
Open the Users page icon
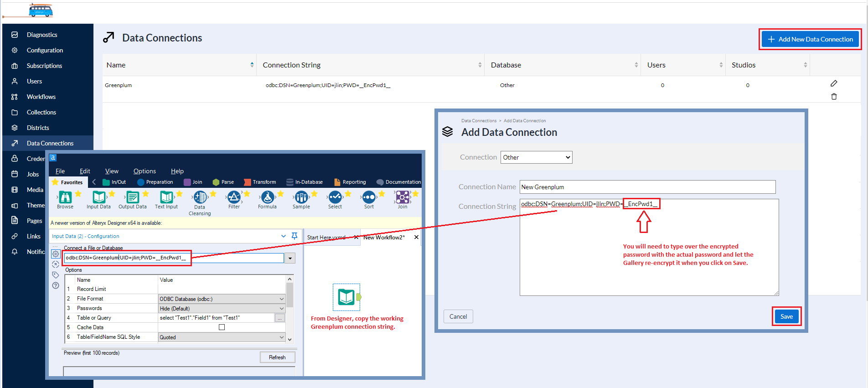(15, 81)
